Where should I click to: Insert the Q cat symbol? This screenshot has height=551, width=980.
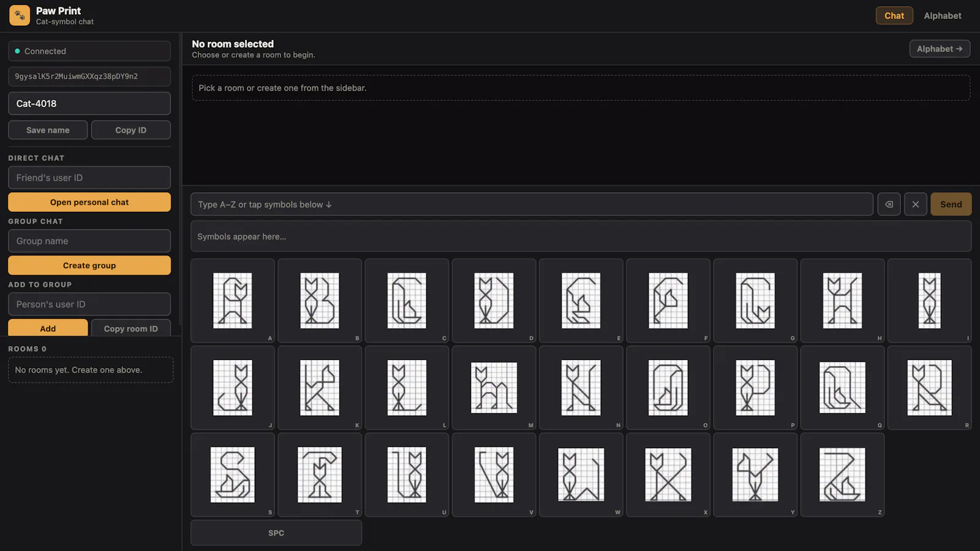point(842,388)
